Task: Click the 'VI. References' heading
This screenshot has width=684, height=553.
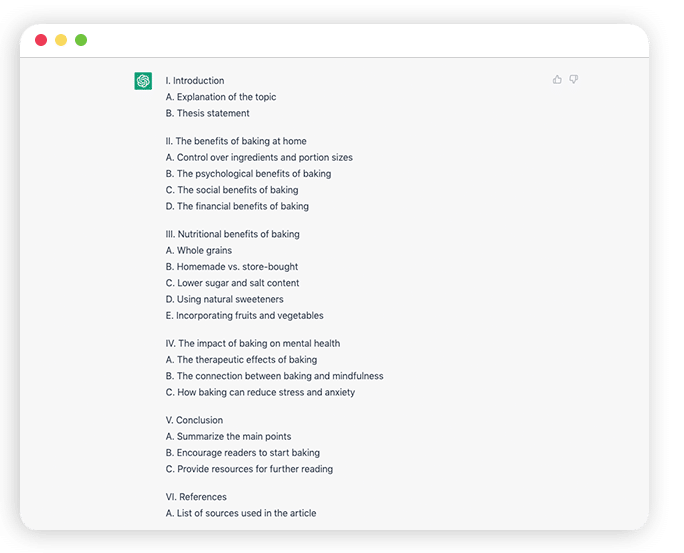Action: (196, 497)
